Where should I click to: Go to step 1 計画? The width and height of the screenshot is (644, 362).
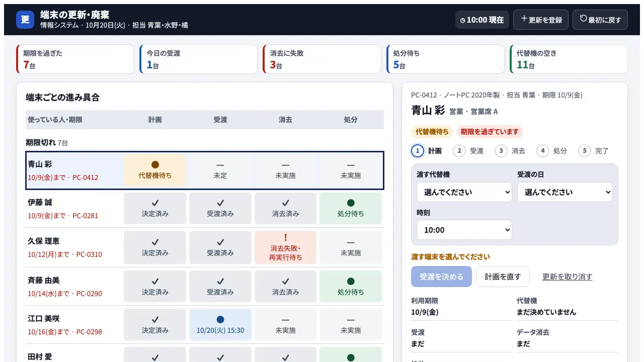427,151
